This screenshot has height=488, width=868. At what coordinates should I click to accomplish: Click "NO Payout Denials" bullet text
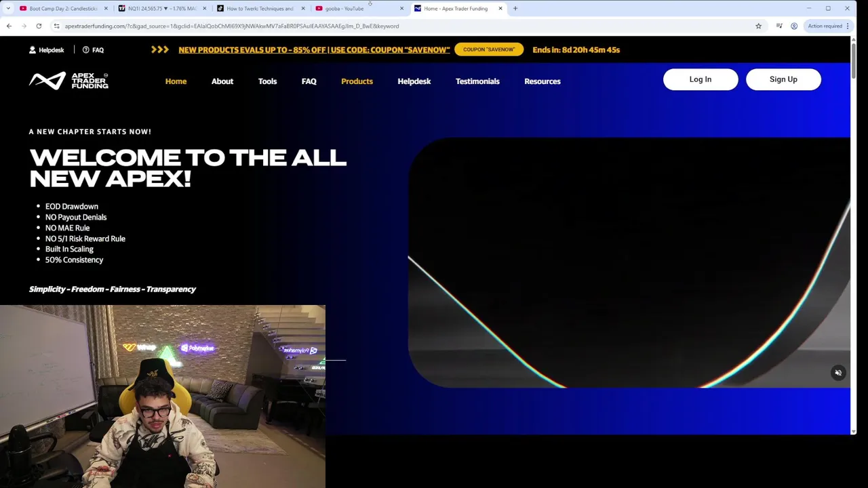[x=76, y=217]
